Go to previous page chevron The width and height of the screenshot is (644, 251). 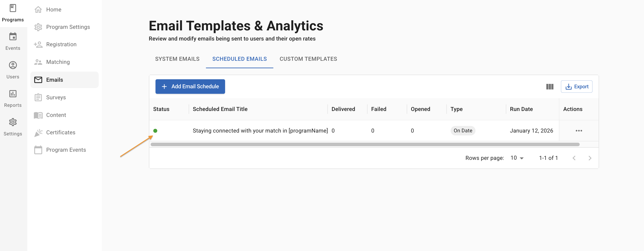pos(574,158)
